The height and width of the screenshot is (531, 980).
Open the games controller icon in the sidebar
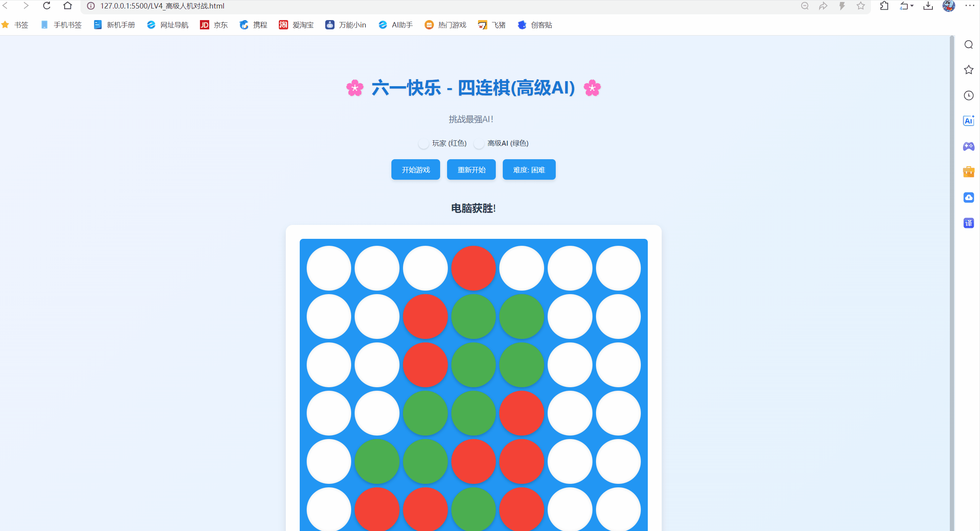click(968, 146)
